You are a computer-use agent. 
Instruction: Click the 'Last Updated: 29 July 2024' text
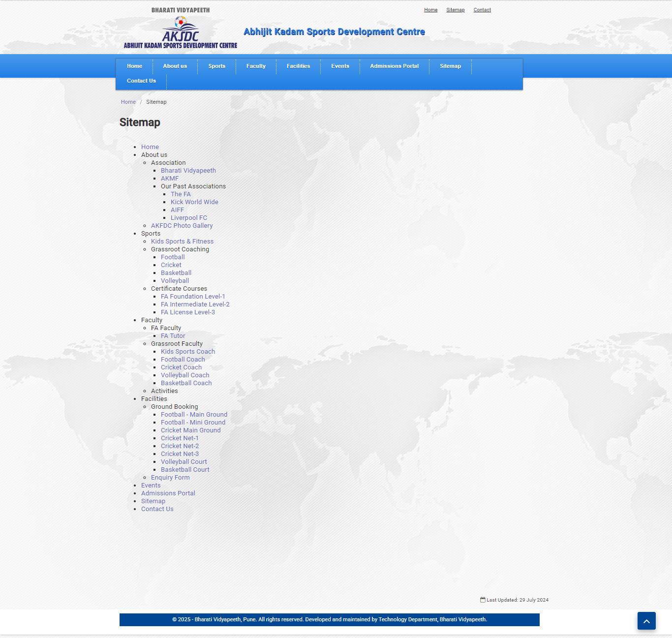[518, 600]
